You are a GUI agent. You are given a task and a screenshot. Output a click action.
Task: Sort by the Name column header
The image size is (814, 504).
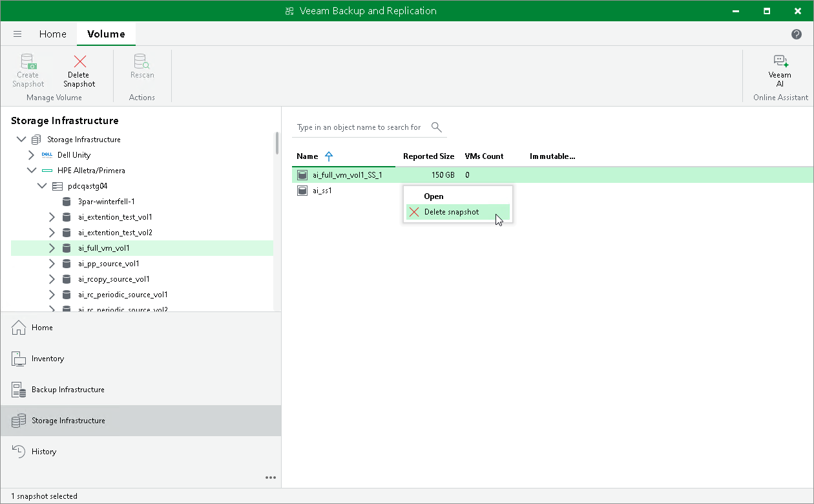click(x=308, y=156)
